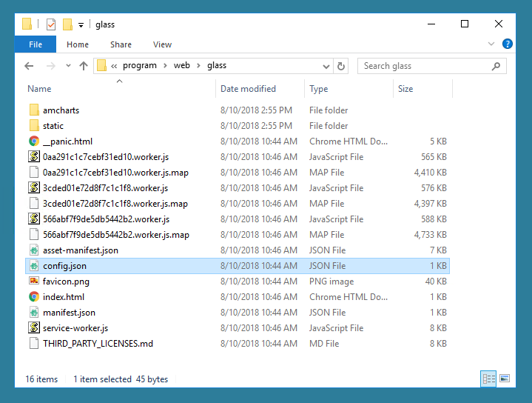Navigate to web in address bar

(x=181, y=65)
